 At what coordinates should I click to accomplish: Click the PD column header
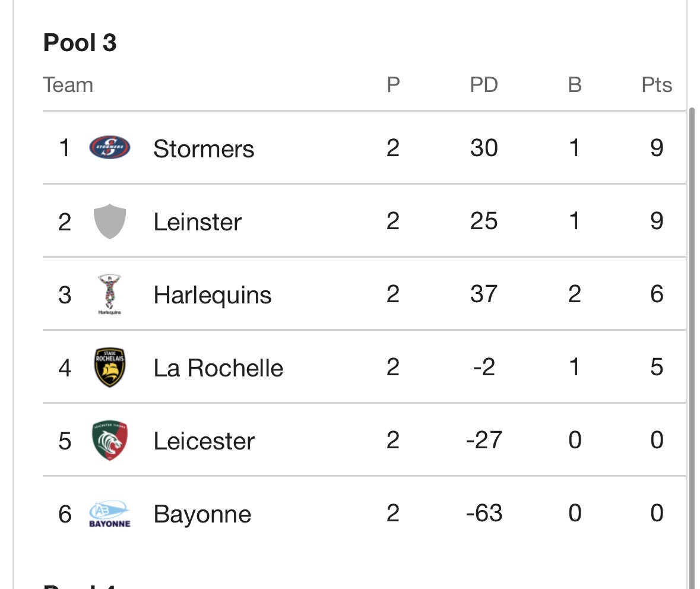pyautogui.click(x=483, y=85)
